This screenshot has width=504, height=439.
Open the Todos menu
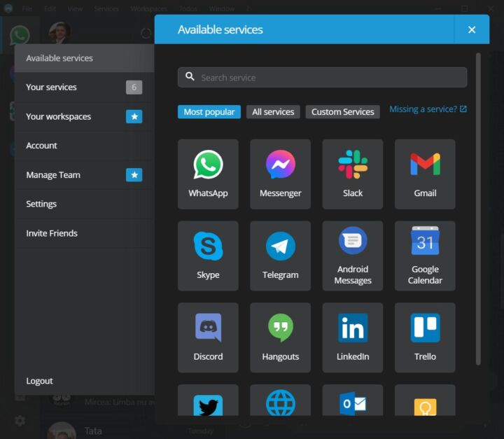point(188,8)
